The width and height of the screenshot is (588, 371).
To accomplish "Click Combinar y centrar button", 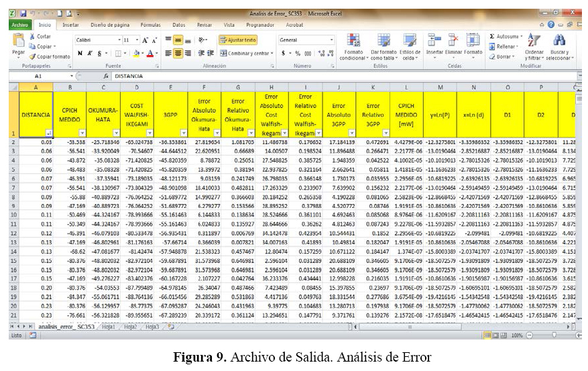I will coord(245,53).
